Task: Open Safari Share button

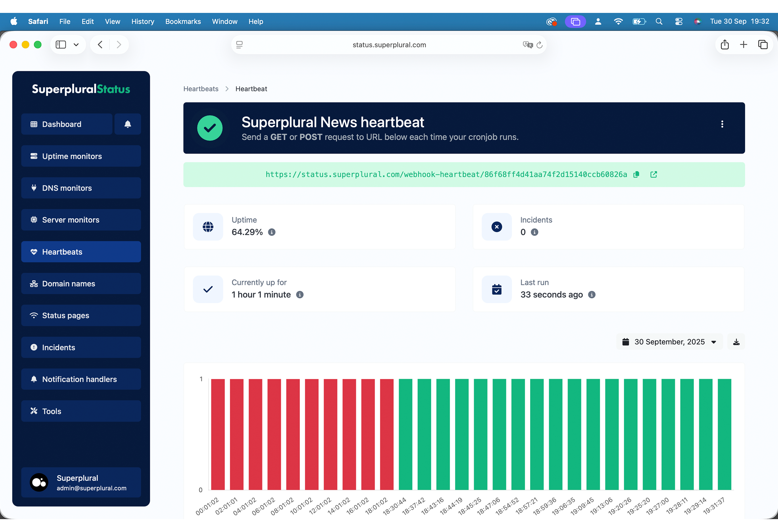Action: coord(725,45)
